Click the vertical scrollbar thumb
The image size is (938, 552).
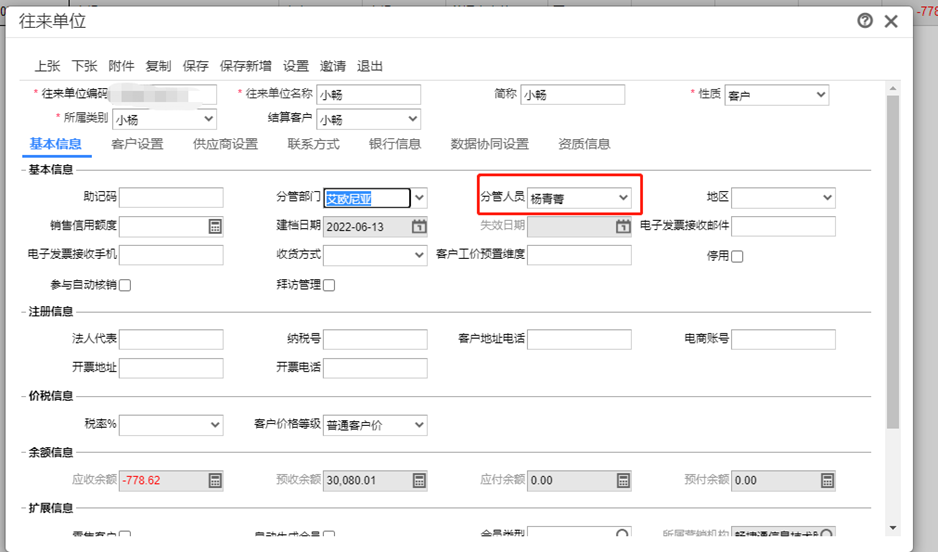tap(893, 262)
